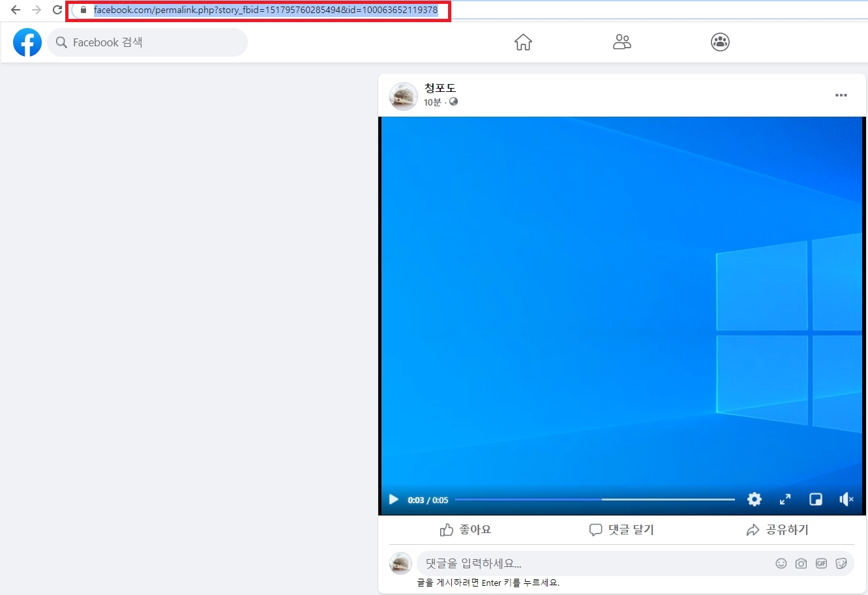Screen dimensions: 868x595
Task: Open the GIF picker icon
Action: tap(821, 563)
